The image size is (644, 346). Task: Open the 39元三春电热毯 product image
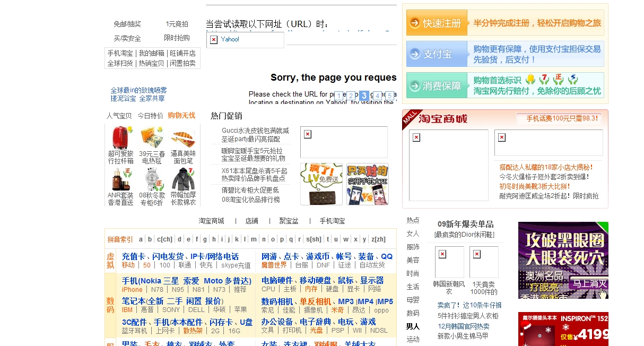(x=152, y=137)
